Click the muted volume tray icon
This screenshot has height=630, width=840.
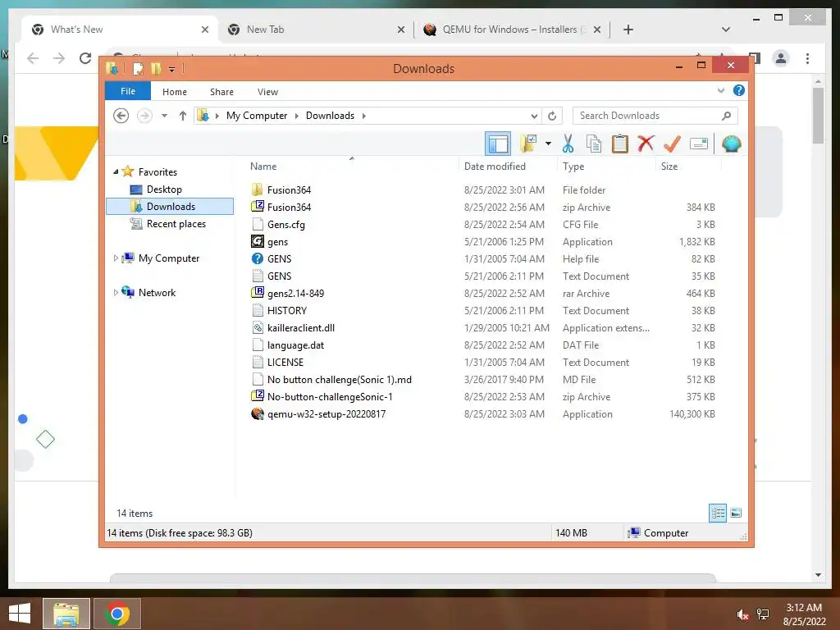(x=742, y=614)
